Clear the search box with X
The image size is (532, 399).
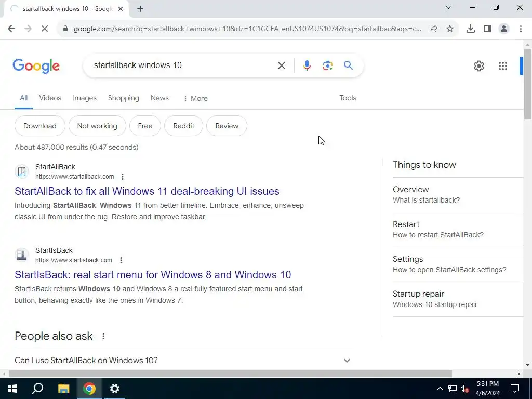click(x=282, y=65)
